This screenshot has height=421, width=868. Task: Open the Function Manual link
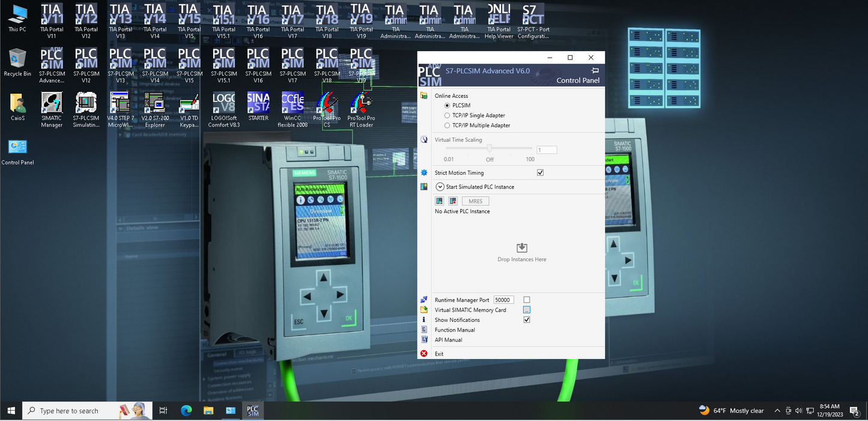point(455,330)
